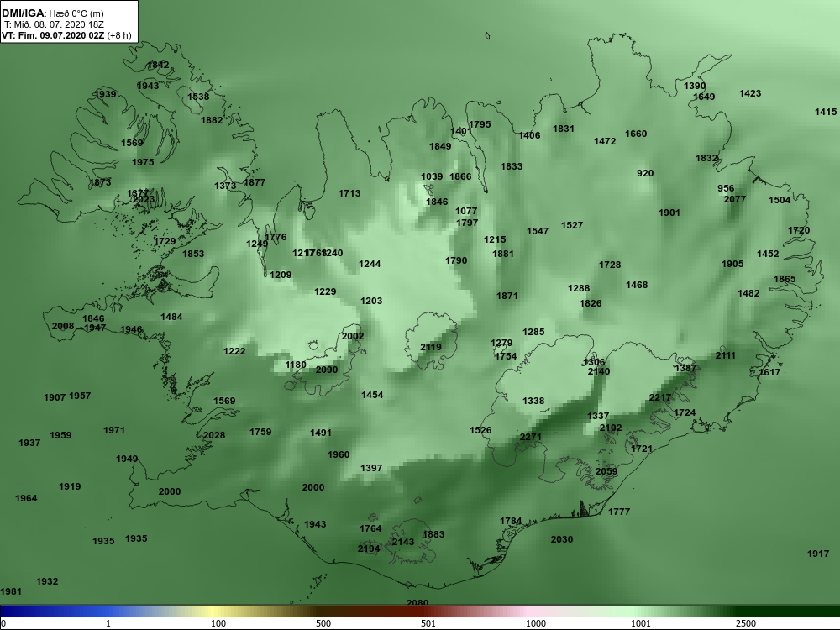Click the map value 1882

point(212,120)
